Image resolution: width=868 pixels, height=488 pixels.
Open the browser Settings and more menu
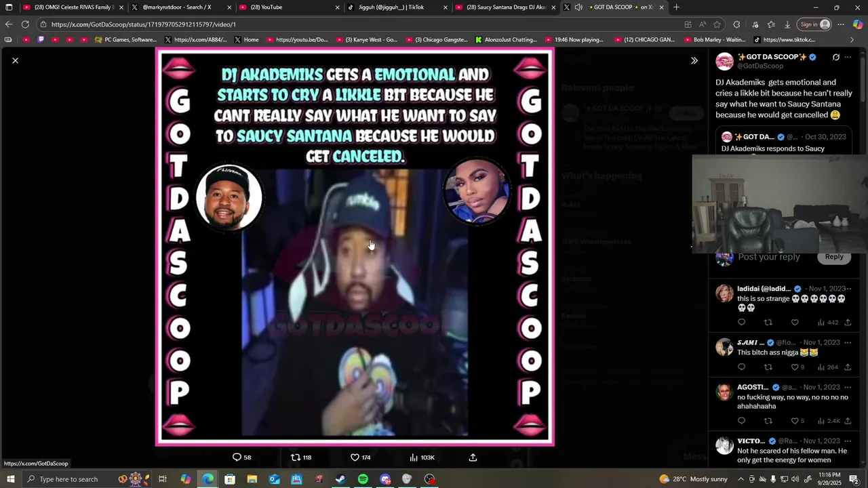(x=841, y=24)
